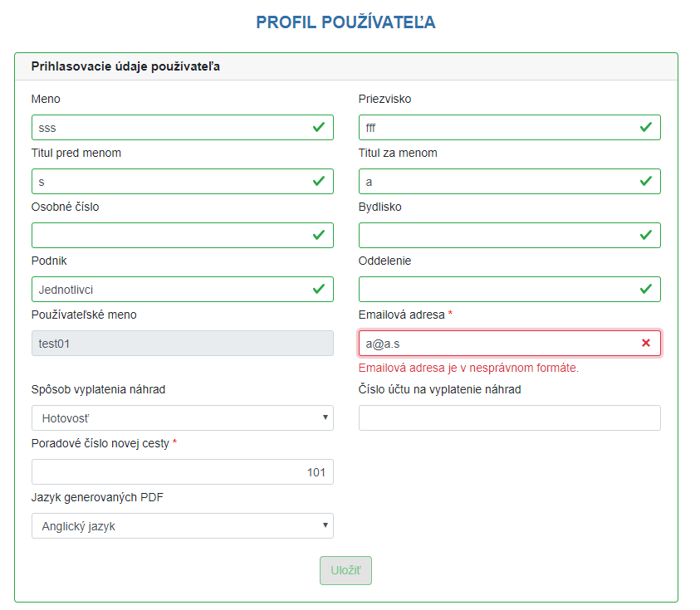Click into the Meno text field
This screenshot has height=610, width=700.
183,128
